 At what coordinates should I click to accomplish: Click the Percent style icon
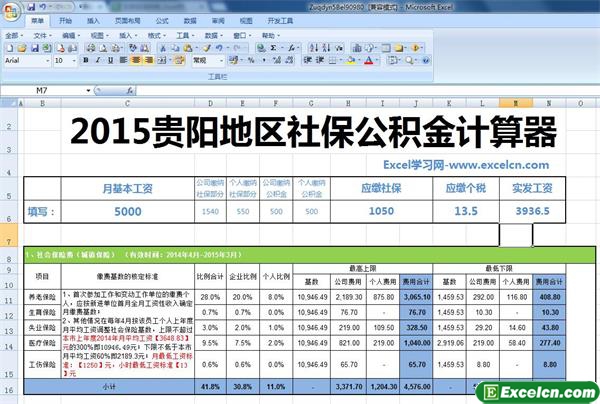click(251, 60)
